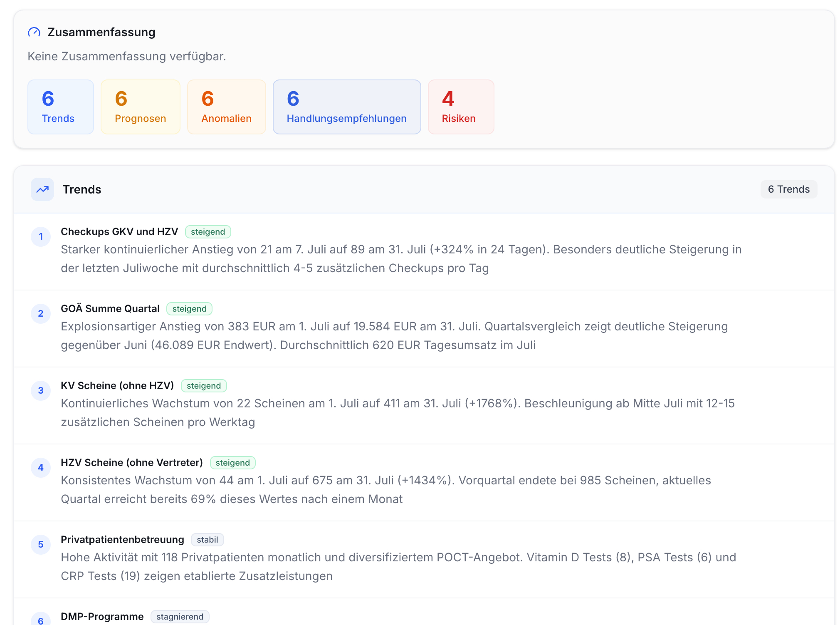Image resolution: width=840 pixels, height=625 pixels.
Task: Open the 6 Prognosen summary card
Action: click(x=141, y=107)
